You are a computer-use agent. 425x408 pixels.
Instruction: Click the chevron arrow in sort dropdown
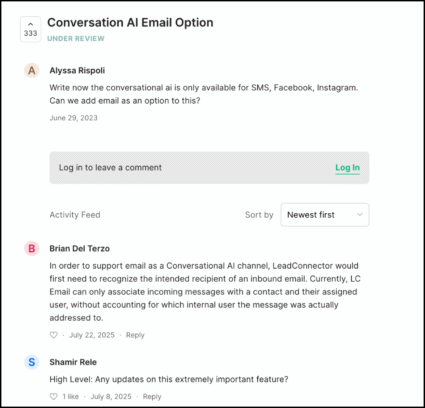point(360,215)
